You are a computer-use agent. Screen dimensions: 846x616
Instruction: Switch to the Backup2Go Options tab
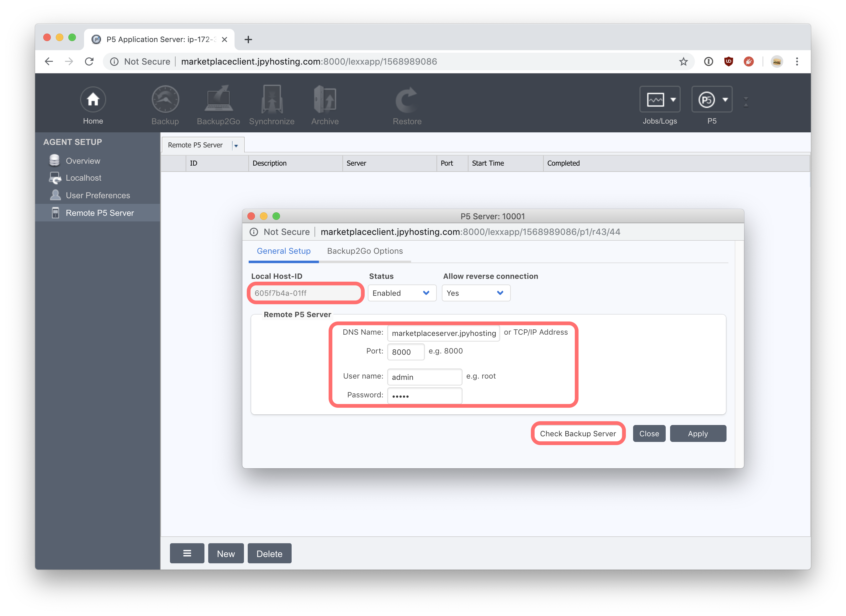(x=365, y=251)
